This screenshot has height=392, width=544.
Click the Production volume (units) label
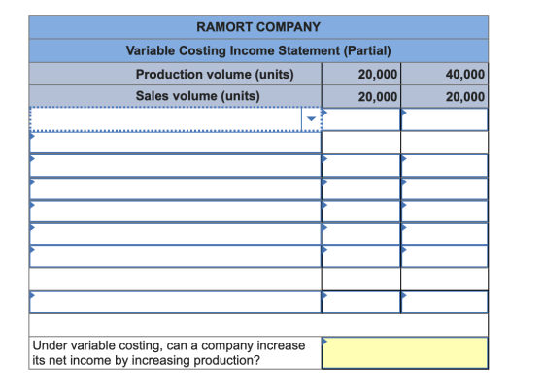tap(215, 74)
